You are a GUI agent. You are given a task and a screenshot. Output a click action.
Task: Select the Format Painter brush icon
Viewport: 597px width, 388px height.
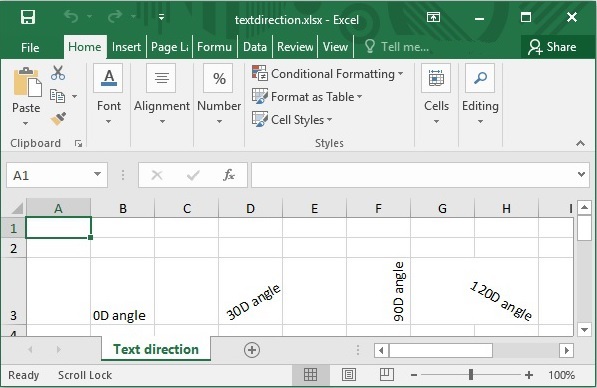[58, 119]
